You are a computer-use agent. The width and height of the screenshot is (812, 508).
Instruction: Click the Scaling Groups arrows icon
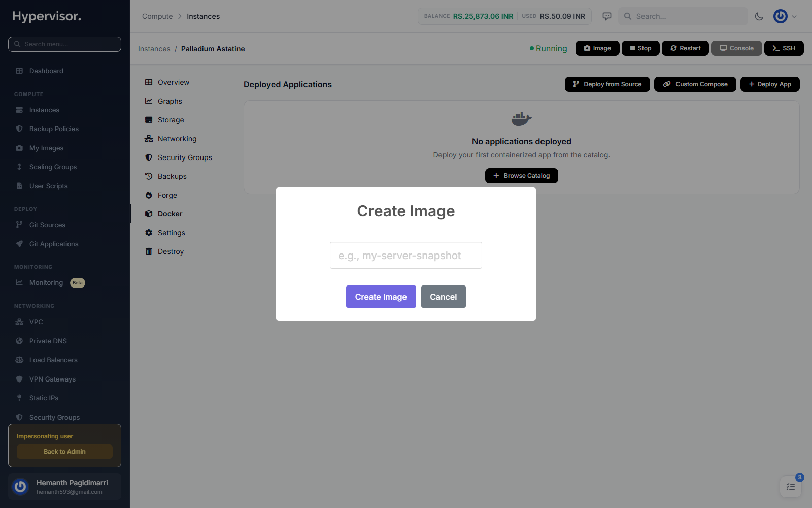click(19, 167)
